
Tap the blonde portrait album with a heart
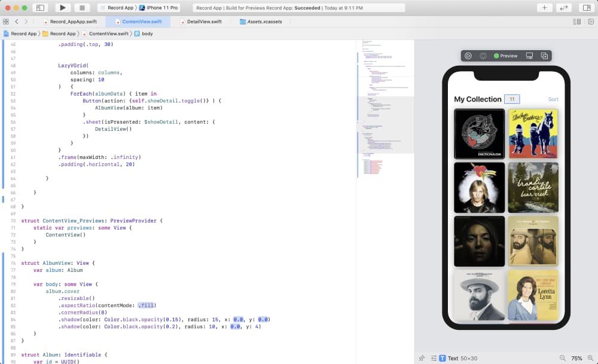point(480,188)
